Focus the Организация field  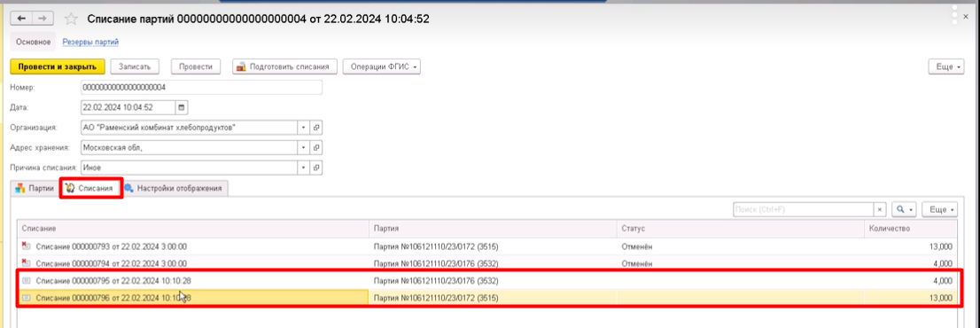pos(189,128)
